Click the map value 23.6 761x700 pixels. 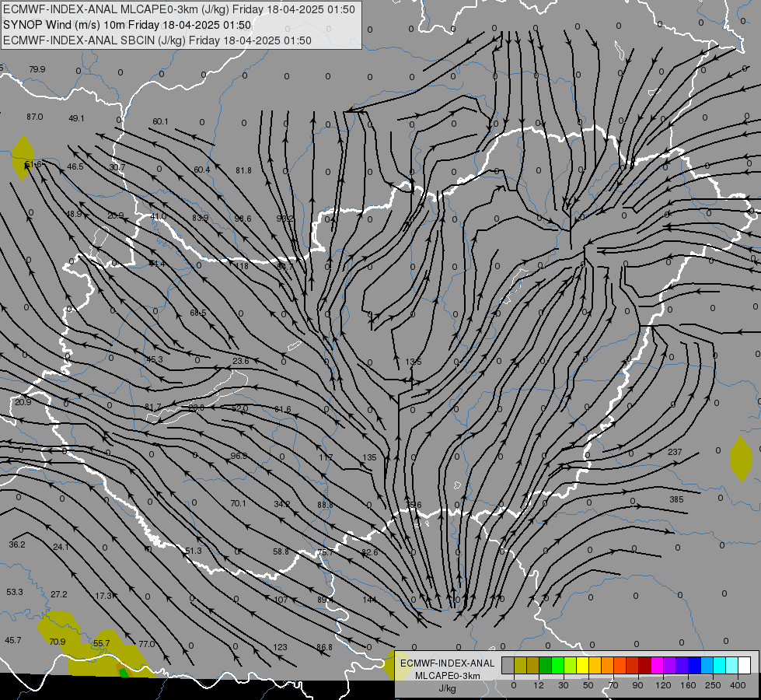point(241,361)
